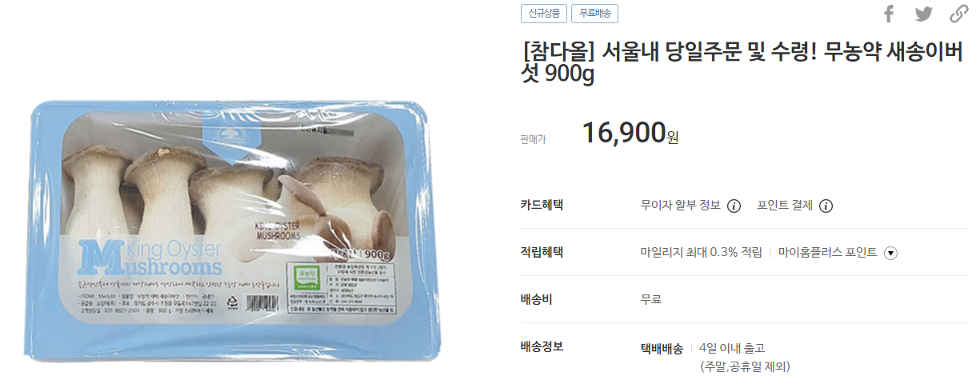
Task: Open the 포인트 결제 link
Action: [x=785, y=206]
